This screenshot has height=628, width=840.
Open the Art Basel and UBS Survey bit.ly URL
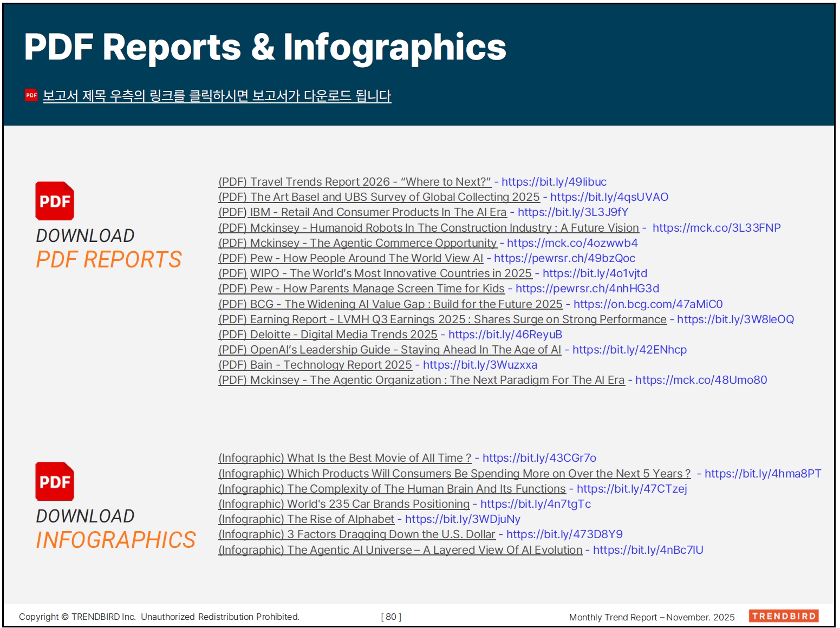tap(609, 197)
